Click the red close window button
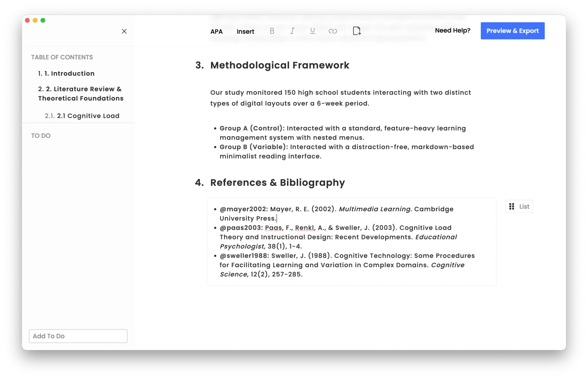The image size is (588, 379). [27, 20]
